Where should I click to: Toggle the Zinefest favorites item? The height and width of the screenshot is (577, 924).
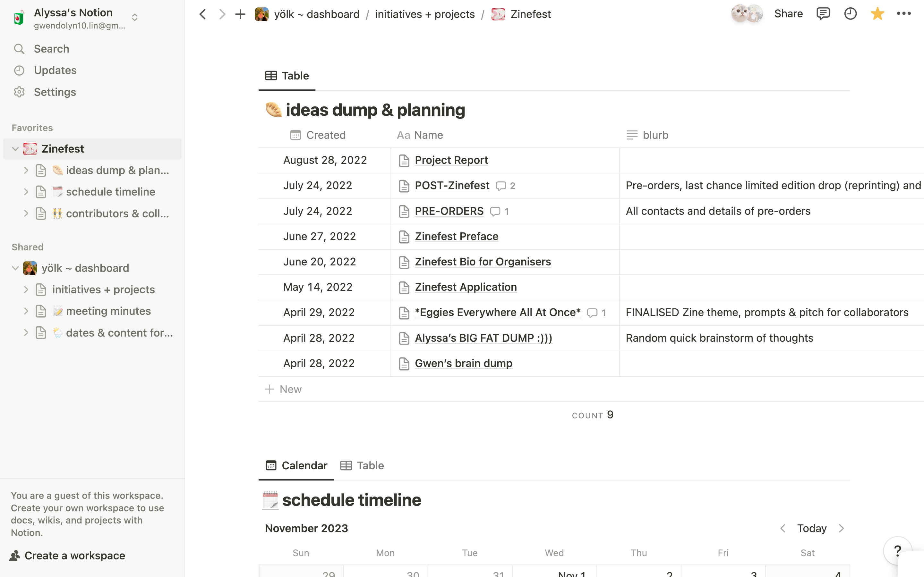[15, 148]
